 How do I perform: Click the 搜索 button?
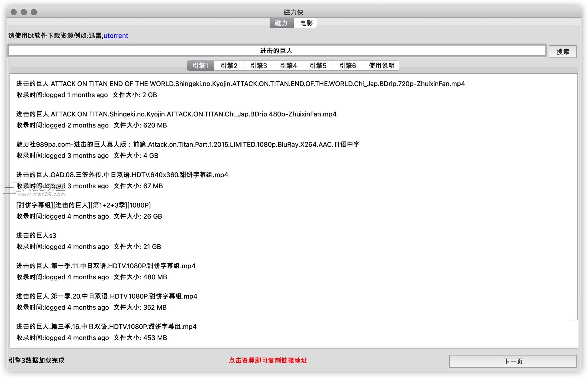point(563,52)
